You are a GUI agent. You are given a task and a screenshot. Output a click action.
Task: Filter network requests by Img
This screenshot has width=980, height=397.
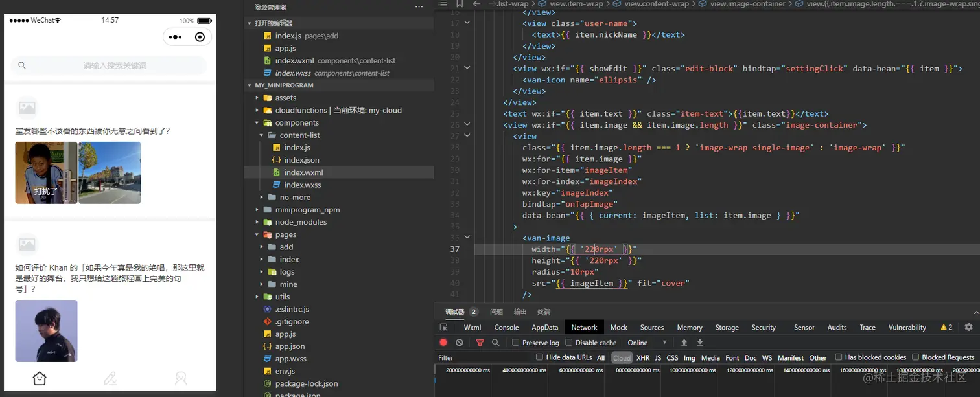(x=690, y=357)
